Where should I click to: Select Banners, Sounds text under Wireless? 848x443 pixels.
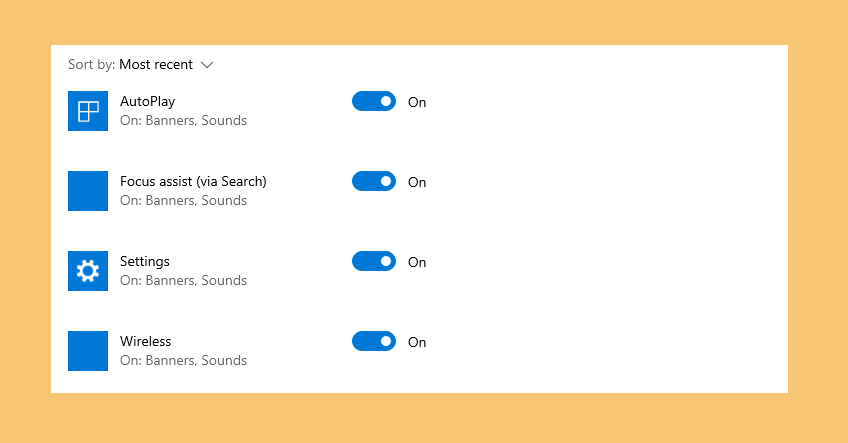click(x=196, y=360)
